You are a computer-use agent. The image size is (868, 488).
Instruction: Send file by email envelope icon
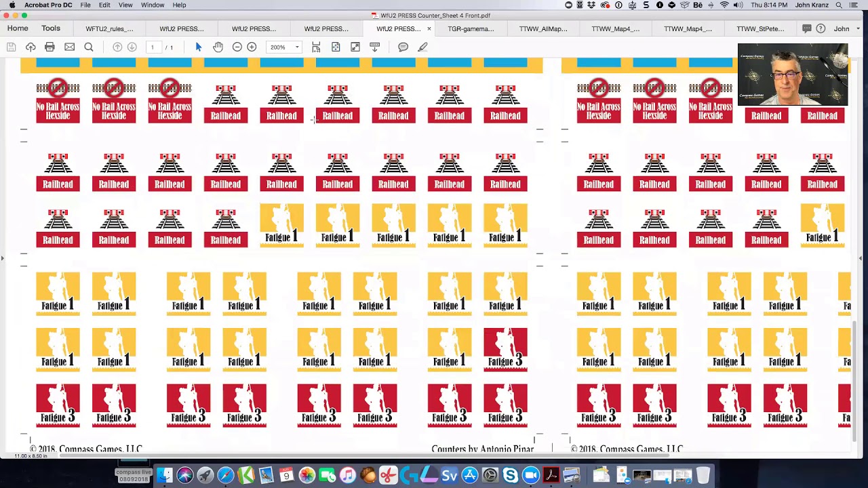point(69,47)
